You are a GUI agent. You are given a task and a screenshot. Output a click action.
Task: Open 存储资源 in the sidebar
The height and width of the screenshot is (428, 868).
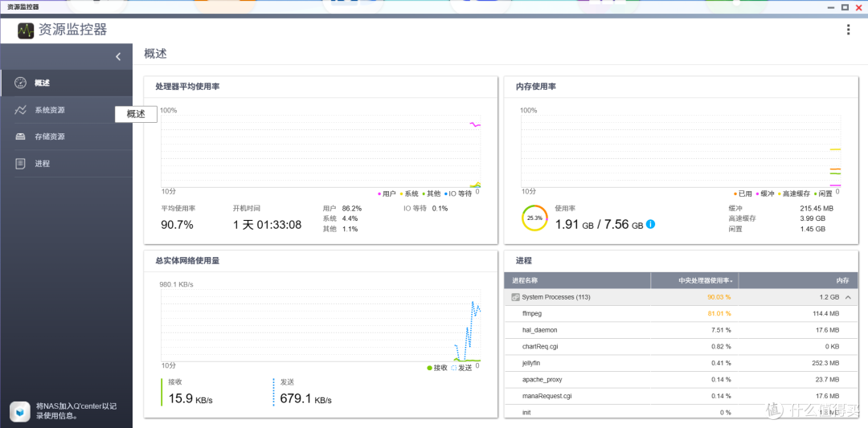coord(67,137)
